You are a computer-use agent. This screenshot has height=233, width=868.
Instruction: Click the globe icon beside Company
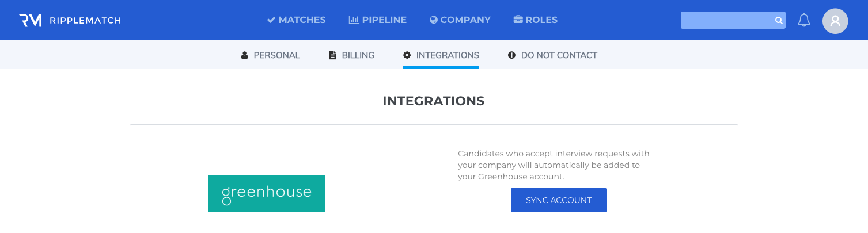click(x=434, y=20)
